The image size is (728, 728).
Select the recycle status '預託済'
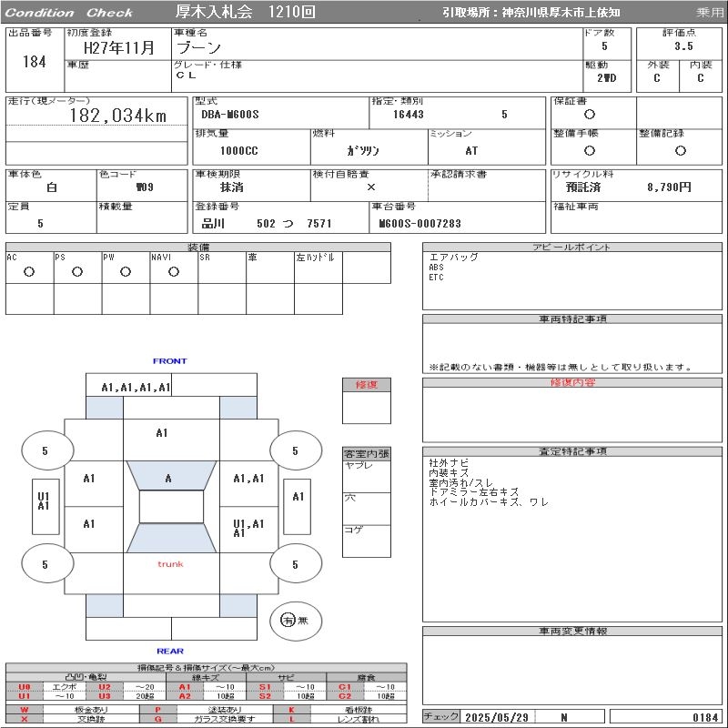point(583,187)
